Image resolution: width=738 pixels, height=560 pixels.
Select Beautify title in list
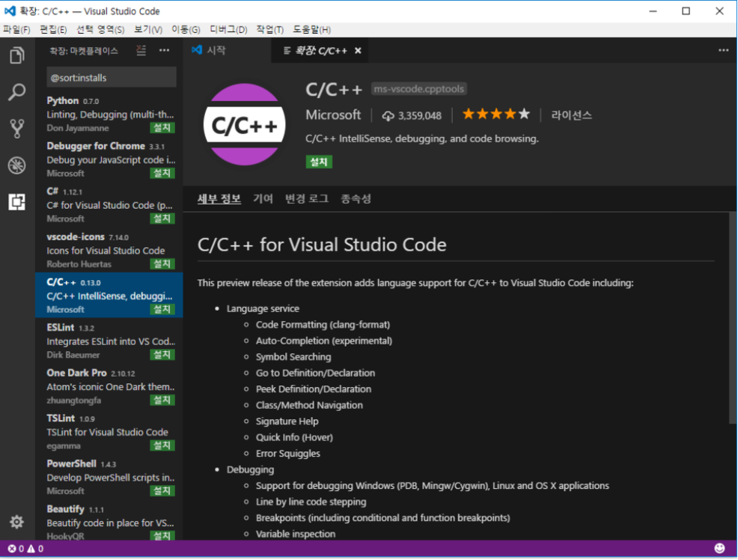[65, 509]
